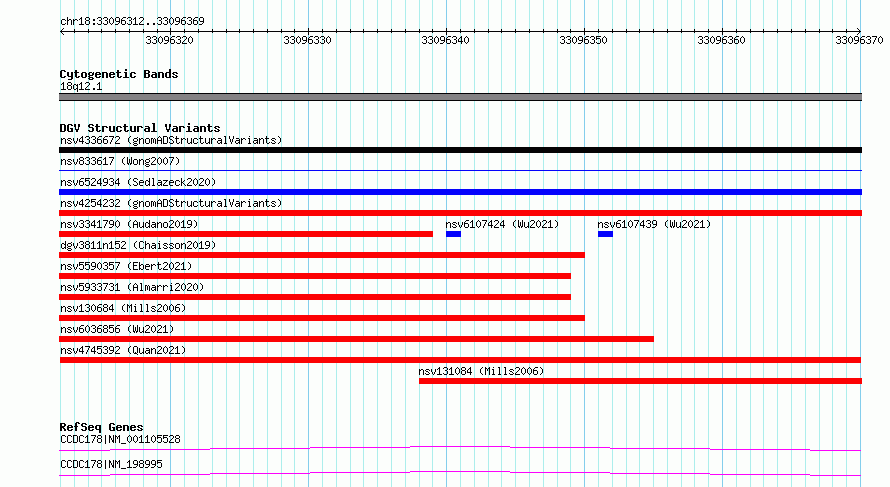Click the Cytogenetic Bands track heading
This screenshot has width=890, height=487.
tap(119, 74)
